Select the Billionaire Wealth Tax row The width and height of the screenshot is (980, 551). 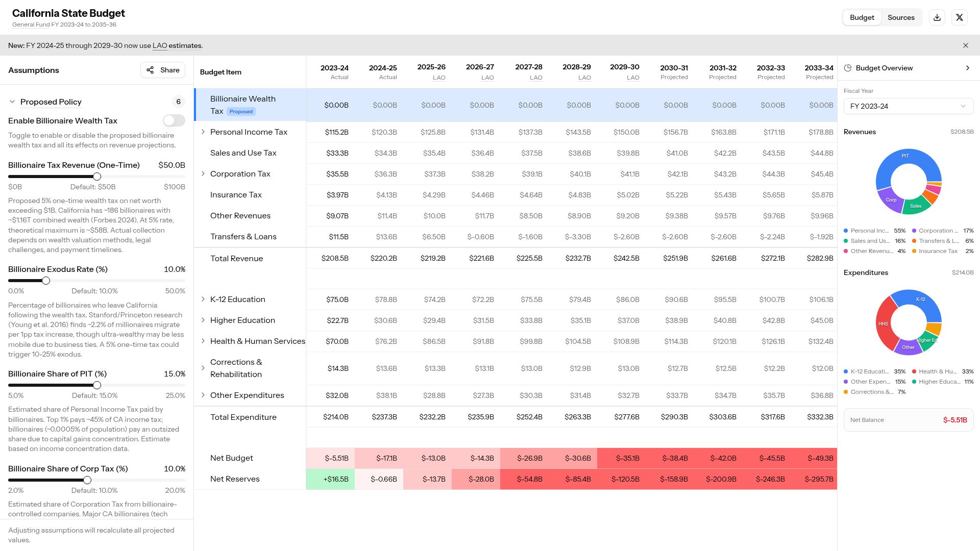point(516,105)
